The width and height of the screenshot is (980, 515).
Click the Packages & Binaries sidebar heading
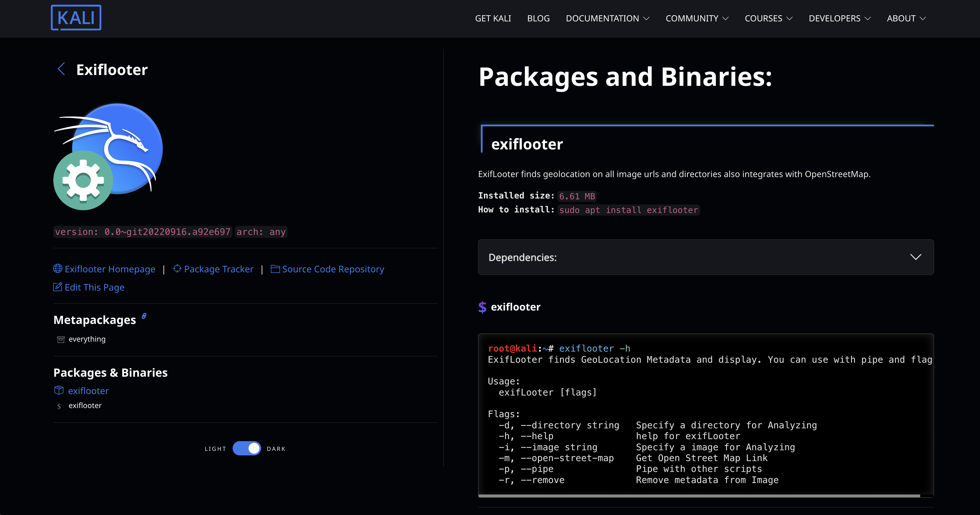coord(110,373)
